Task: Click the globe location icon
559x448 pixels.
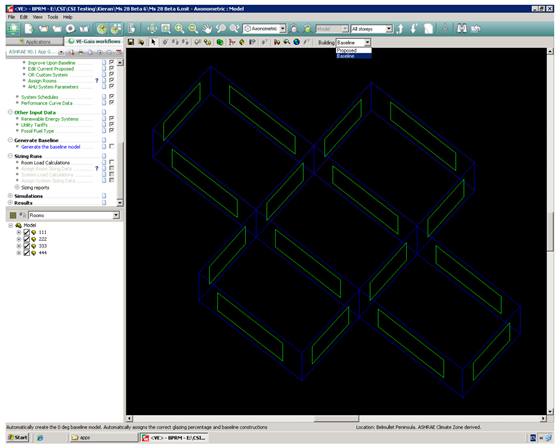Action: pos(297,42)
